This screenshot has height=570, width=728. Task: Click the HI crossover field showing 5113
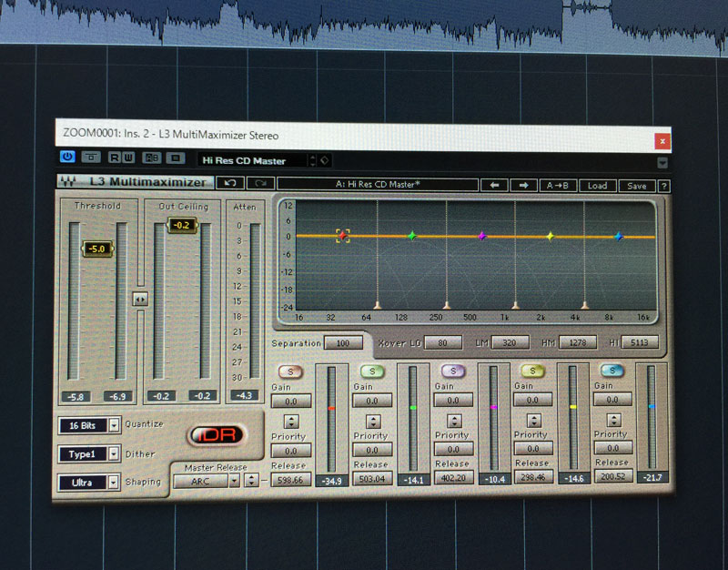pyautogui.click(x=640, y=342)
